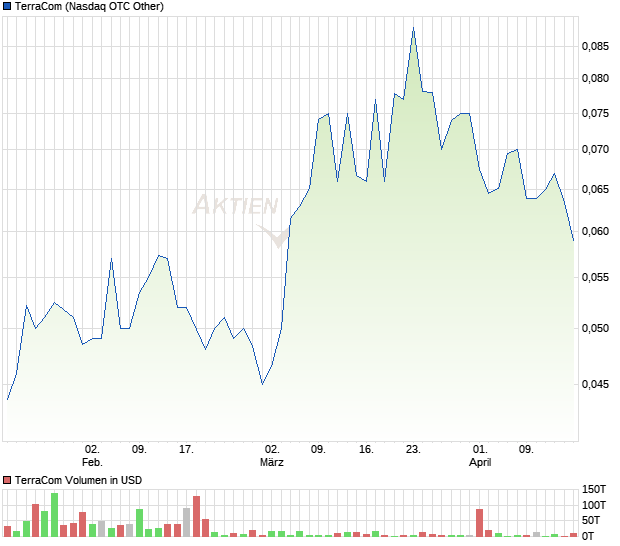Screen dimensions: 620x546
Task: Click the '01.' date label above April
Action: (x=480, y=450)
